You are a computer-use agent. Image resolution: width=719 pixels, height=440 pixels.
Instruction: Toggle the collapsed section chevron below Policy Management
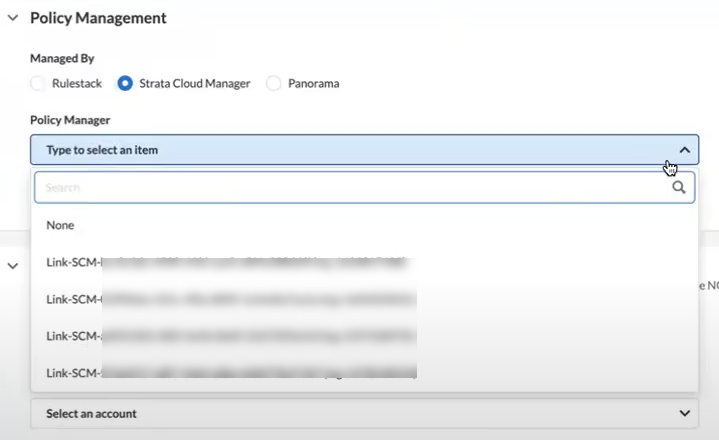[13, 266]
